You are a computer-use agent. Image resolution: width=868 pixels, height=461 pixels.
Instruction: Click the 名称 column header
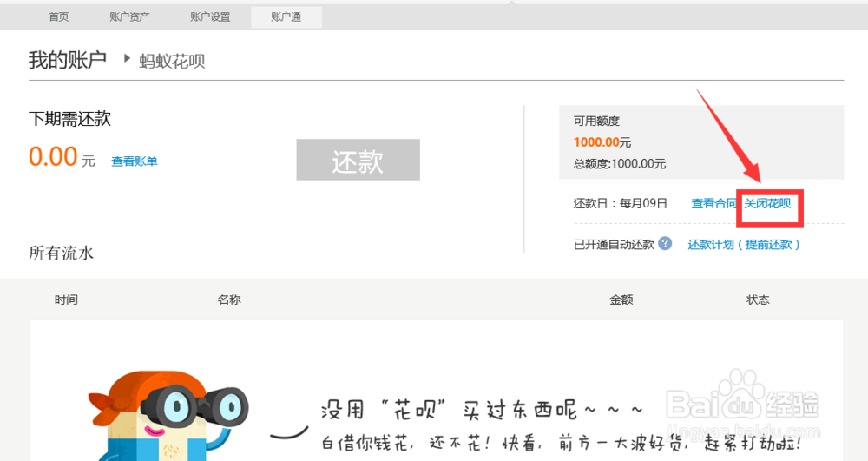pos(229,300)
